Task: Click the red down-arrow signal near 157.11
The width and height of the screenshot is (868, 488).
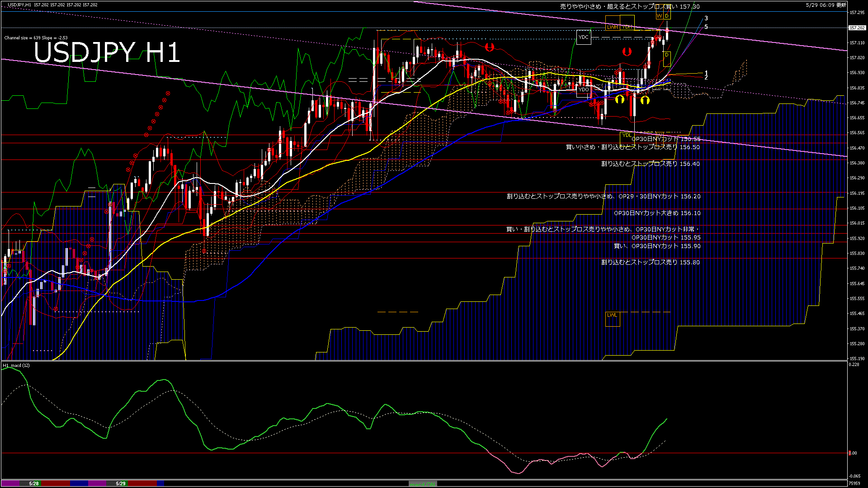Action: click(489, 47)
